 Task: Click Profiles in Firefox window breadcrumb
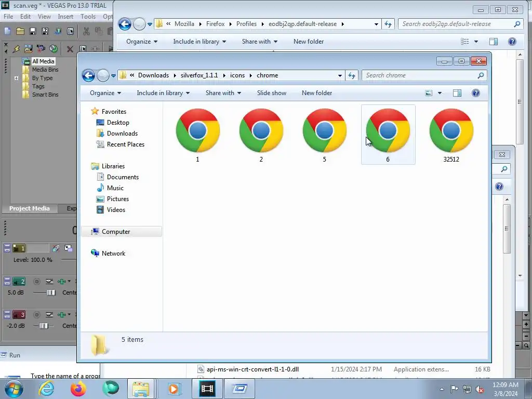click(246, 24)
